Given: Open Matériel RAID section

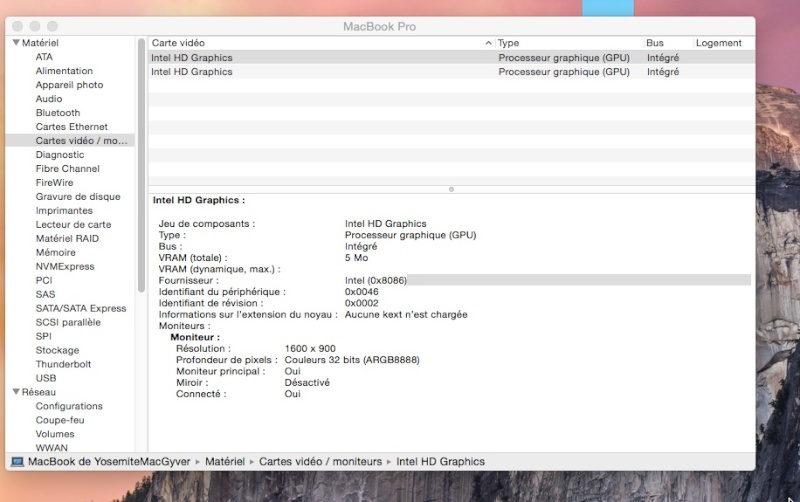Looking at the screenshot, I should 67,238.
